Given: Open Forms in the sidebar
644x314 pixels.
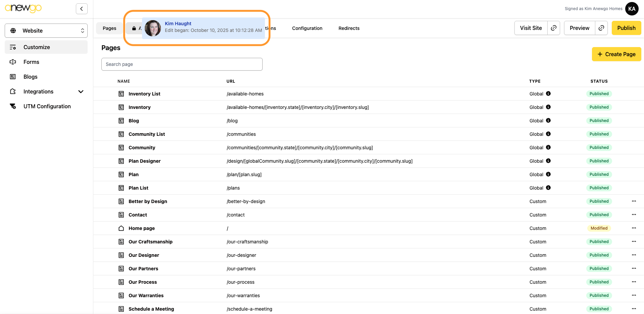Looking at the screenshot, I should coord(31,62).
